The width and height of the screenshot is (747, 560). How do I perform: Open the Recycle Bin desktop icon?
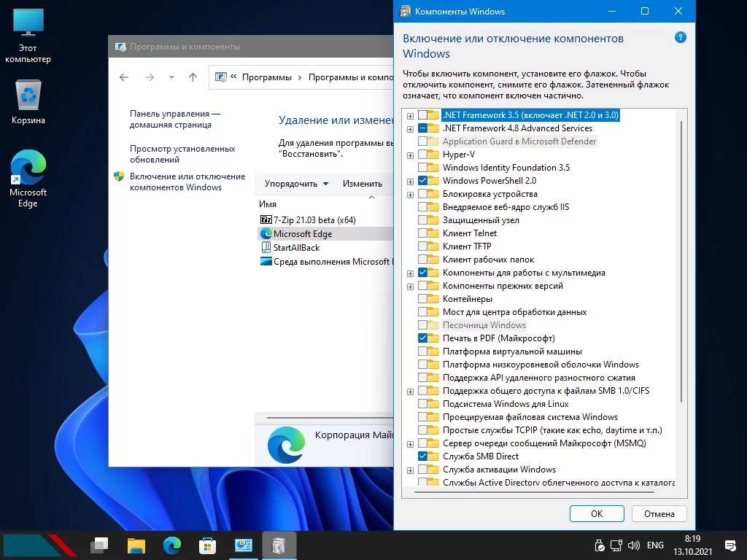28,102
